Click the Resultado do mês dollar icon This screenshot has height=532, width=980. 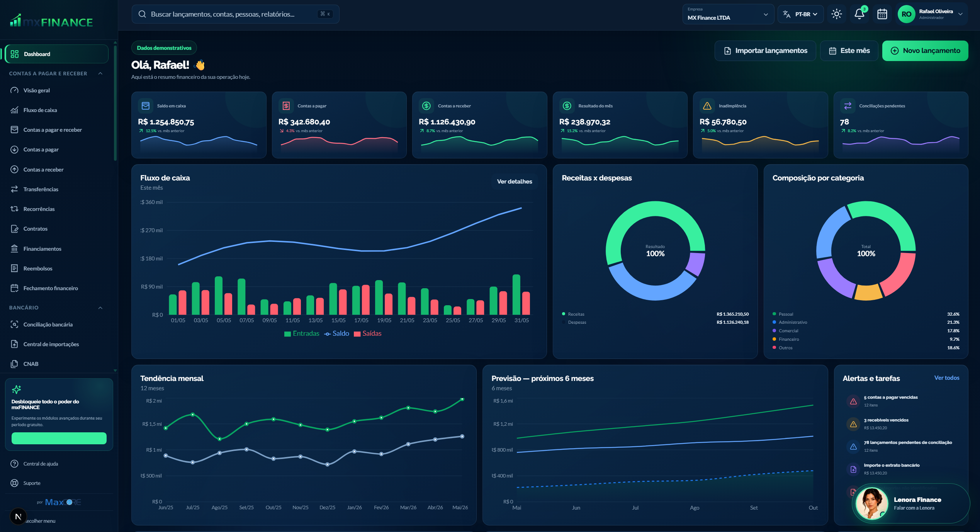pos(567,106)
